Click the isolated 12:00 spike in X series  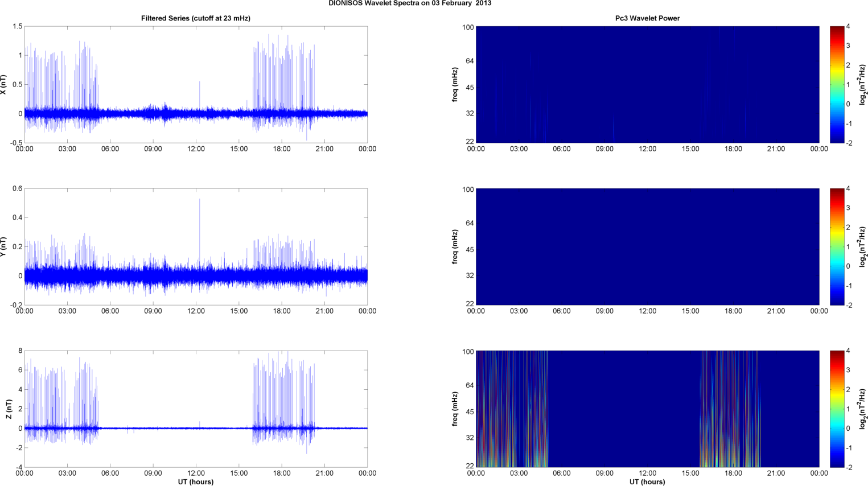coord(200,96)
